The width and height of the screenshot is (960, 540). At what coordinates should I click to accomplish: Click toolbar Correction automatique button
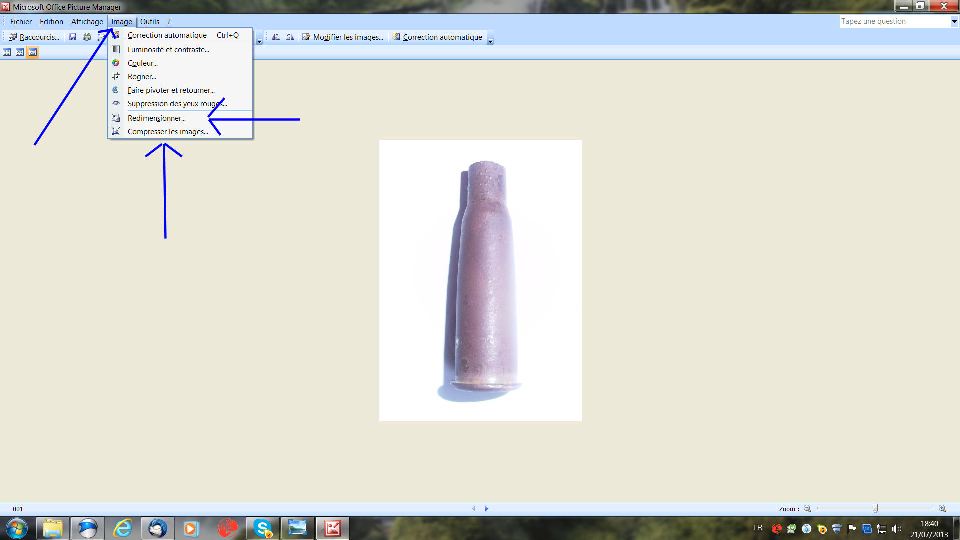(437, 37)
